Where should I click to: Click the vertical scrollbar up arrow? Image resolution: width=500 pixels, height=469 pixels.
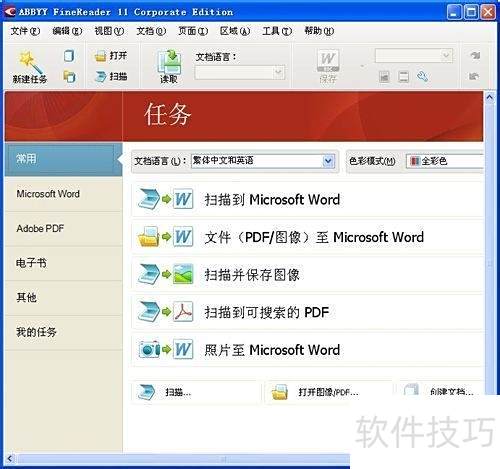pyautogui.click(x=489, y=97)
